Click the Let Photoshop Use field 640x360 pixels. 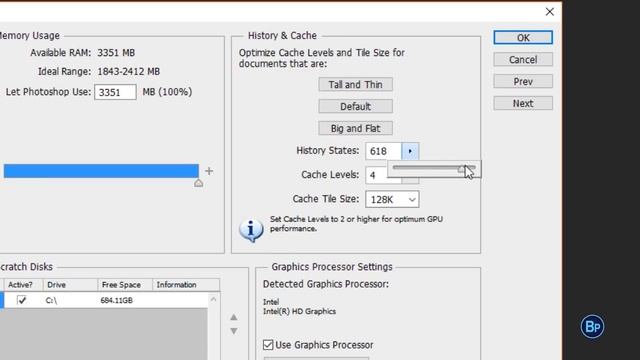pyautogui.click(x=115, y=92)
